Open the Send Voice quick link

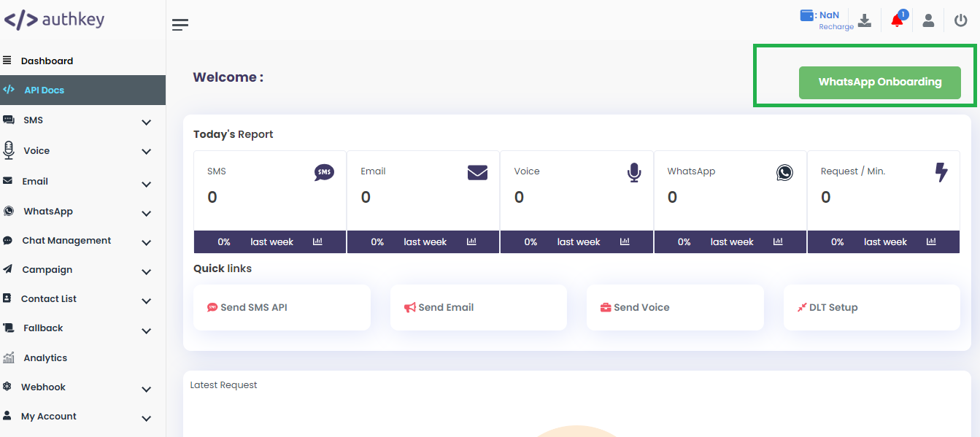(675, 307)
